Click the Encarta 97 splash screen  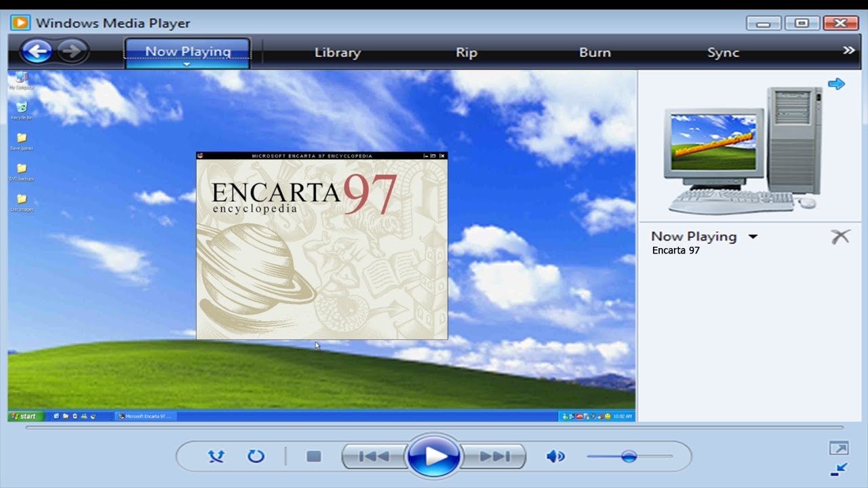click(x=322, y=249)
